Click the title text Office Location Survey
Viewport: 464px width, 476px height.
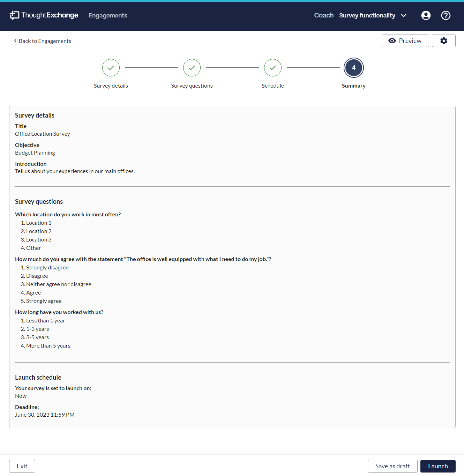[43, 134]
